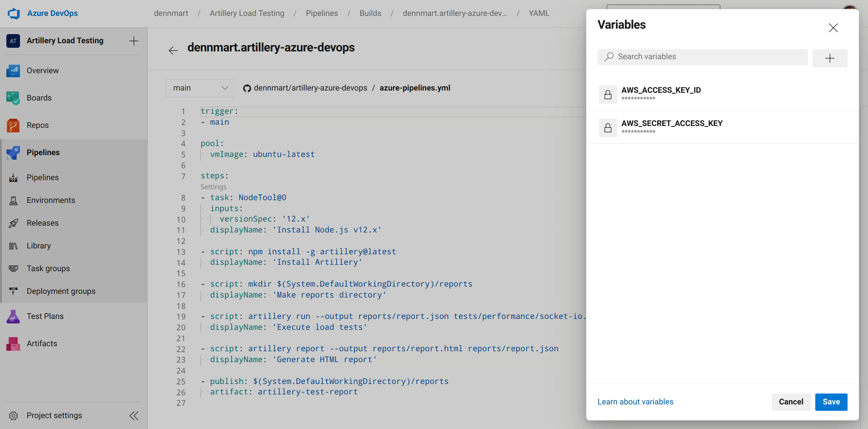Screen dimensions: 868x429
Task: Click Artillery Load Testing breadcrumb
Action: point(247,14)
